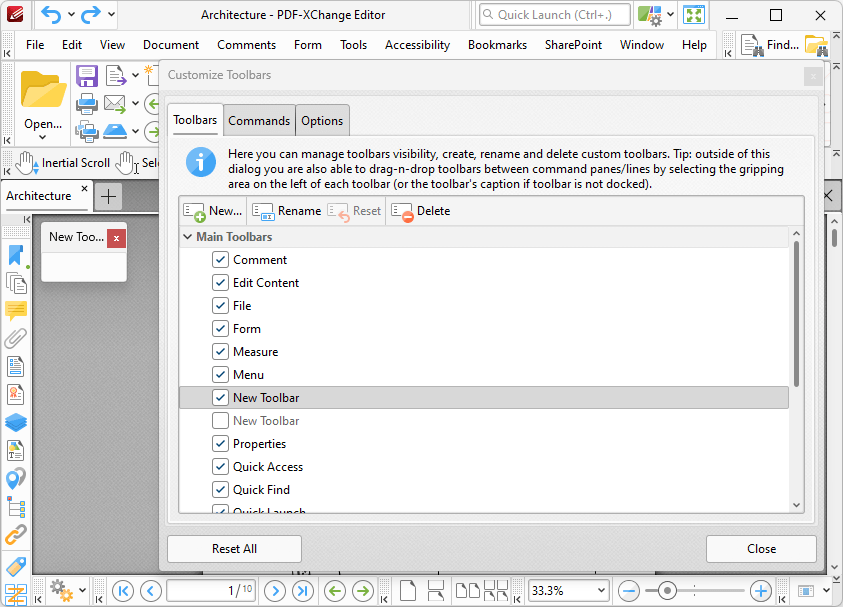The width and height of the screenshot is (843, 607).
Task: Click green Go Back view arrow
Action: pos(335,591)
